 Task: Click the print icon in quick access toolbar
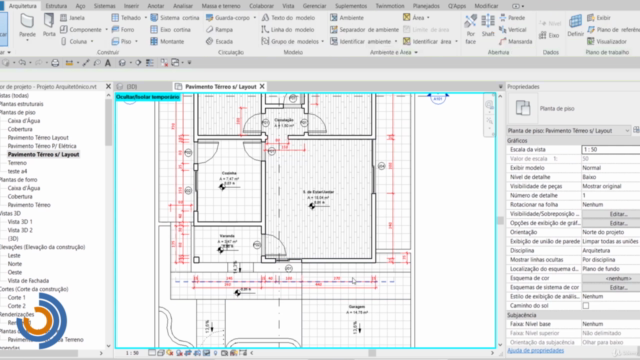55,63
